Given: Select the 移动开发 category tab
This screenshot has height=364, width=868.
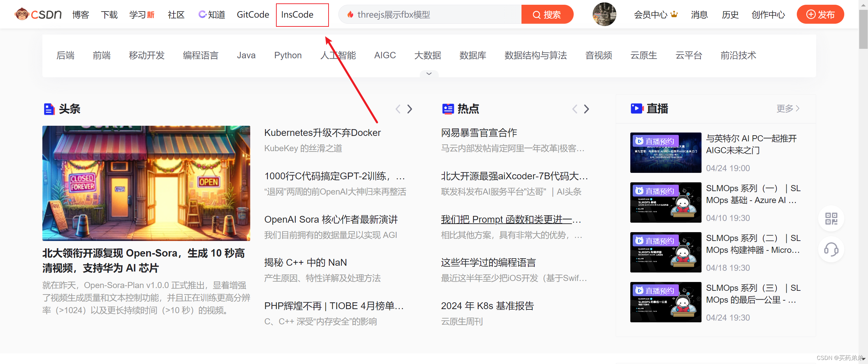Looking at the screenshot, I should pos(147,55).
